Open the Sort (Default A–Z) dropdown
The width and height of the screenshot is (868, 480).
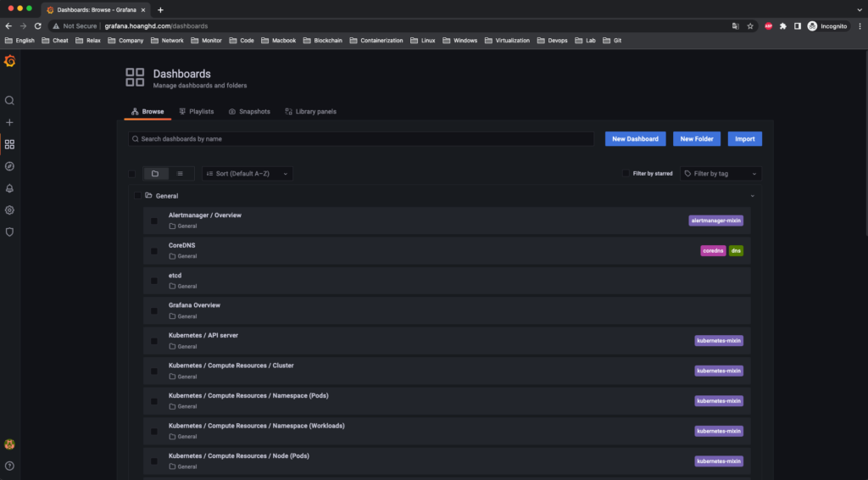[247, 173]
